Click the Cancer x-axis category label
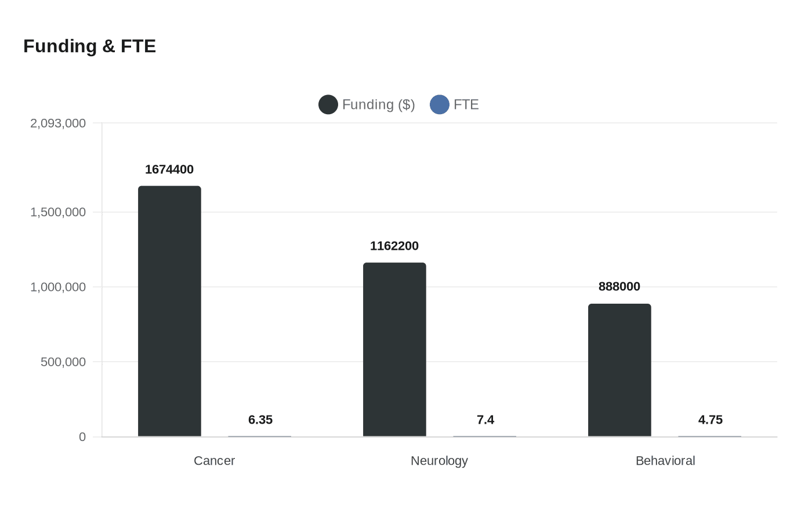The image size is (812, 510). (214, 461)
